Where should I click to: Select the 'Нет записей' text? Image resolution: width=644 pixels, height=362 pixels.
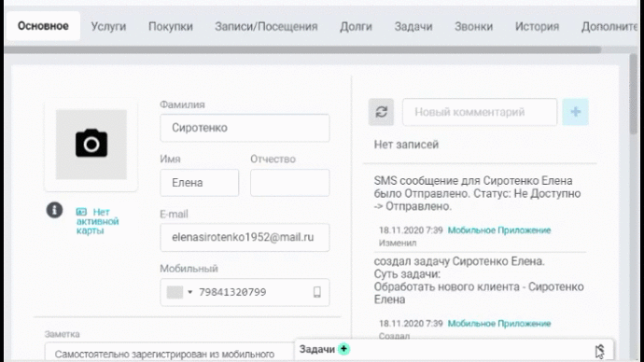[406, 145]
